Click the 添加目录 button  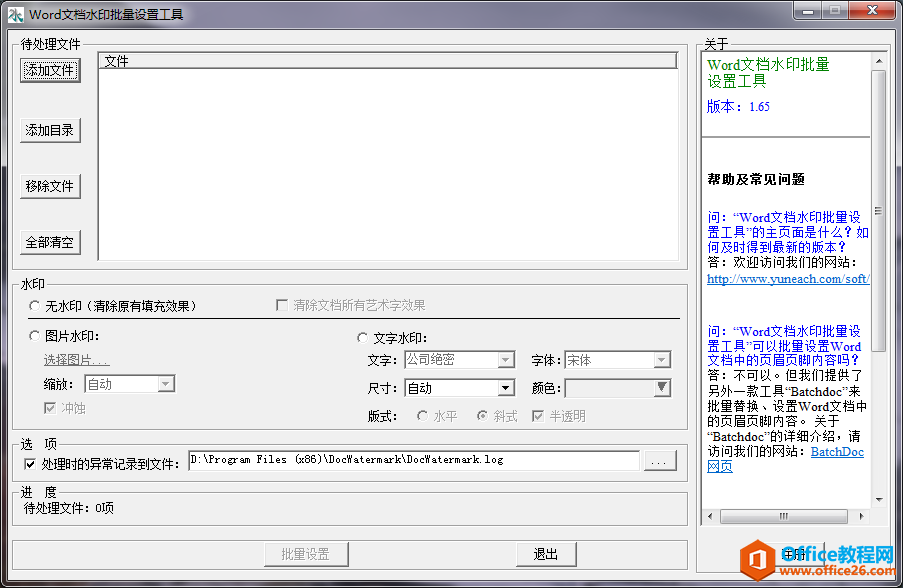(x=50, y=130)
